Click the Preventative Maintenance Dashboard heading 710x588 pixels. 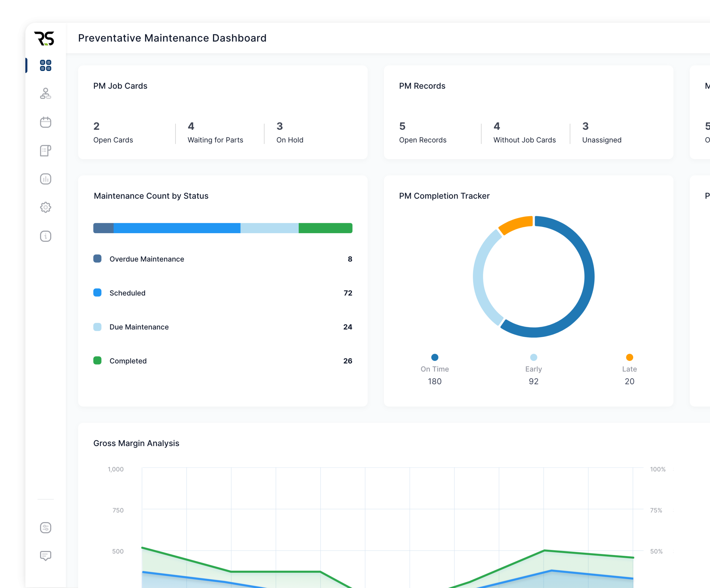click(x=173, y=38)
